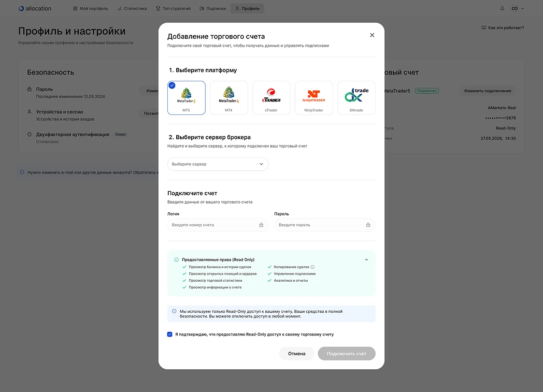Switch to the "Топ стратегий" tab

pyautogui.click(x=173, y=8)
